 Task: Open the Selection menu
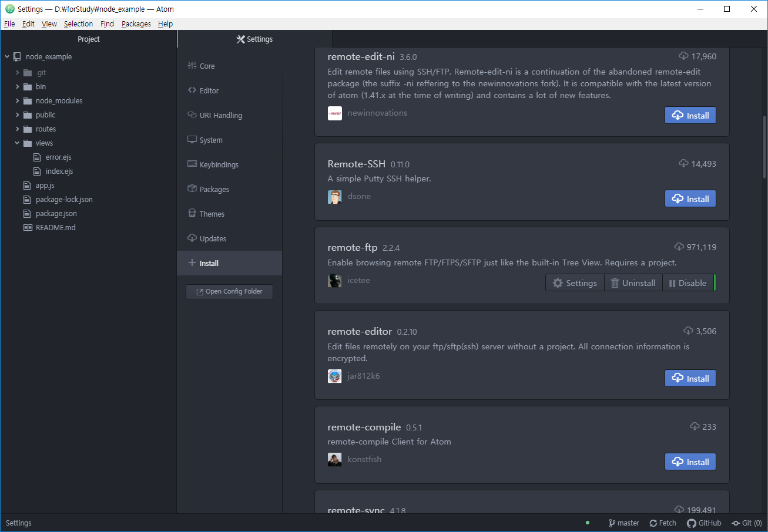pos(78,24)
